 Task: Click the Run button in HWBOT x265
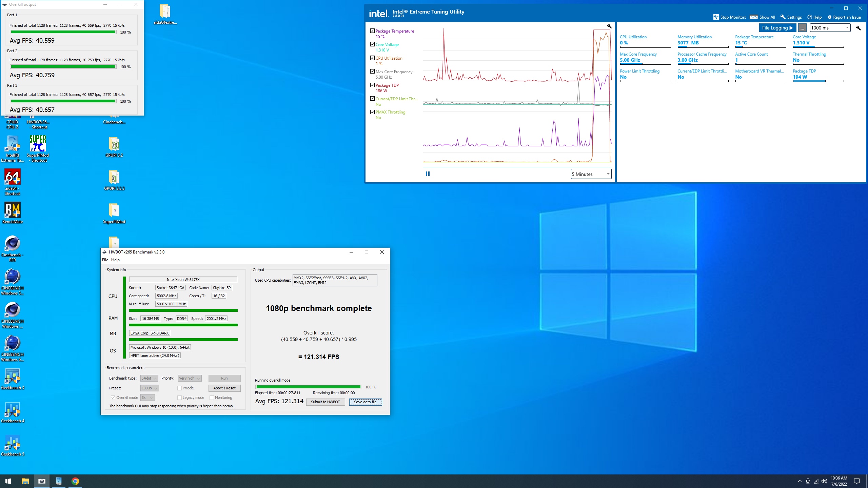[x=224, y=378]
